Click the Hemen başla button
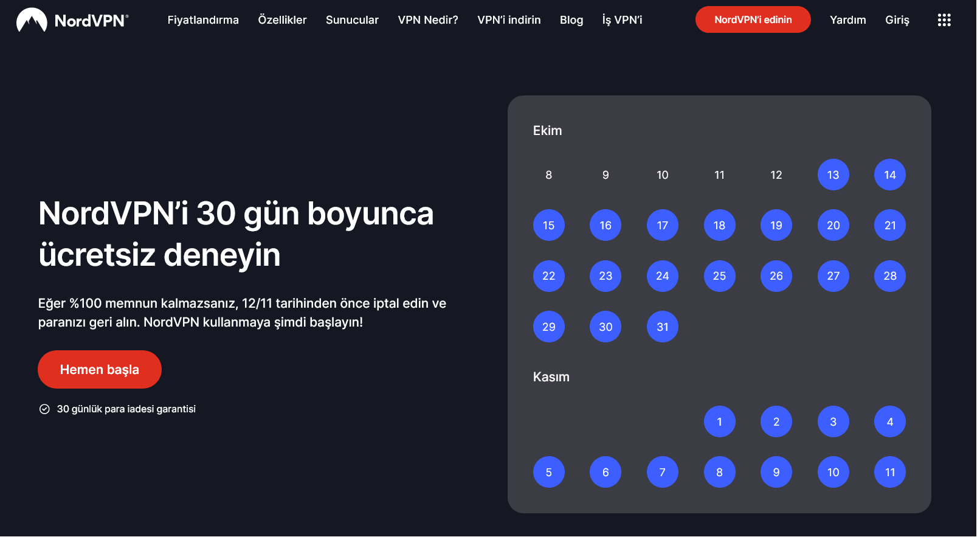The width and height of the screenshot is (980, 537). click(100, 370)
